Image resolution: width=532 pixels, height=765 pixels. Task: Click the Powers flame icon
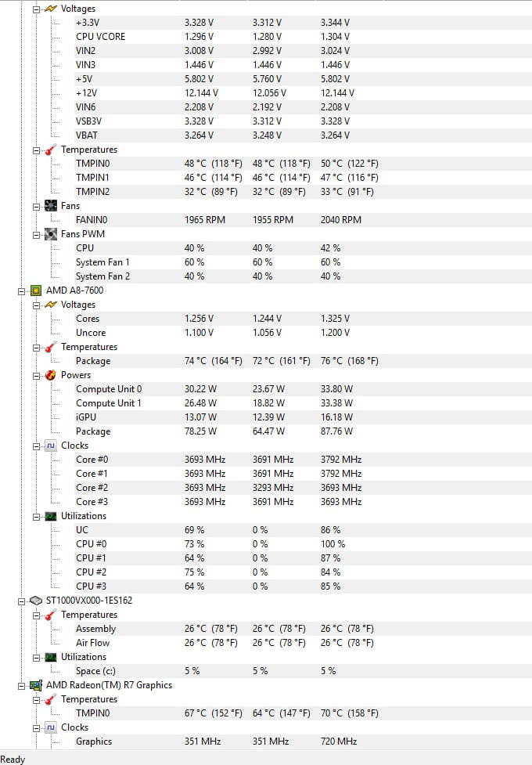[x=50, y=375]
